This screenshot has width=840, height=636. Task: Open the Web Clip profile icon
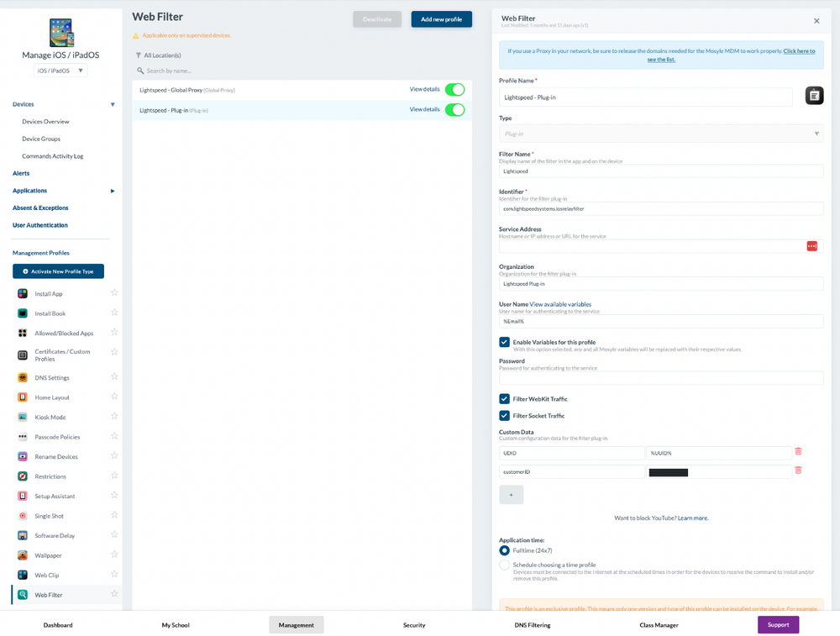(x=23, y=575)
